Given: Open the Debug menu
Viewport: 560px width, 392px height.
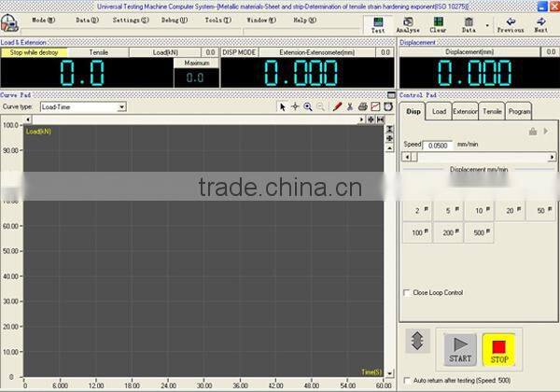Looking at the screenshot, I should 175,21.
